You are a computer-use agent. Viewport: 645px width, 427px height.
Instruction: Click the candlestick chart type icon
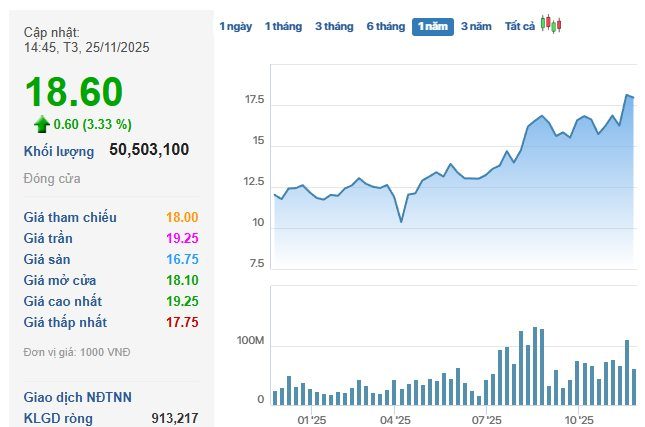(551, 24)
